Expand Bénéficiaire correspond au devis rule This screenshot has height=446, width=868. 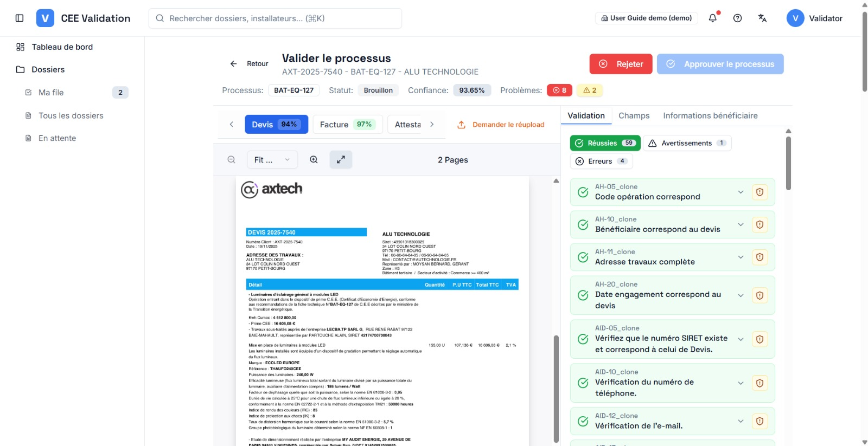(741, 224)
